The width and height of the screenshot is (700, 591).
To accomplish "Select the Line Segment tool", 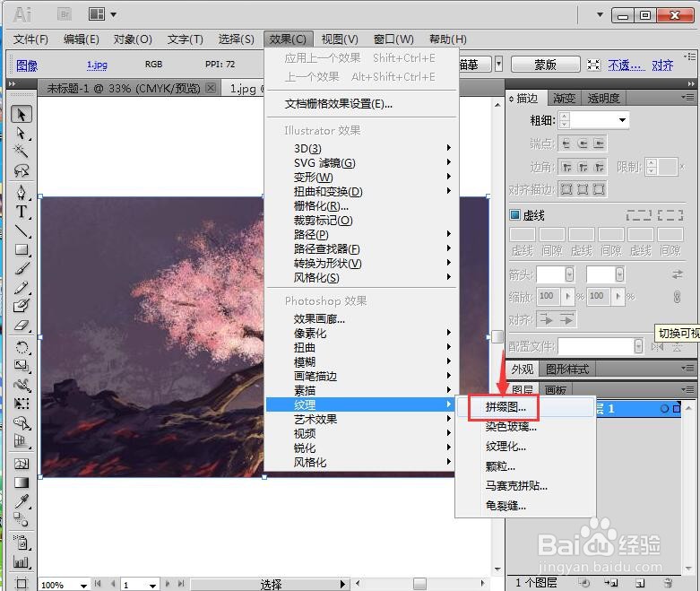I will tap(21, 230).
